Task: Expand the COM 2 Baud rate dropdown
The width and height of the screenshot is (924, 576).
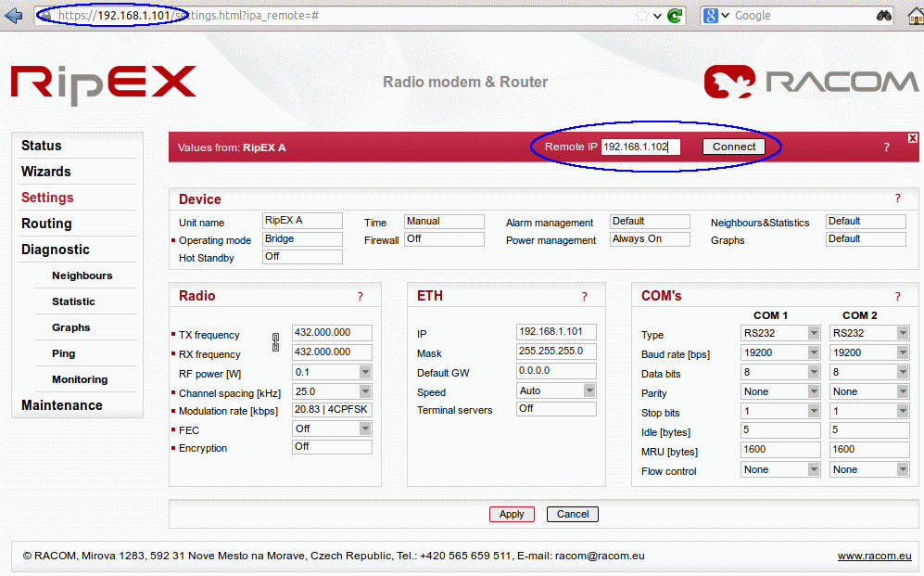Action: pyautogui.click(x=903, y=352)
